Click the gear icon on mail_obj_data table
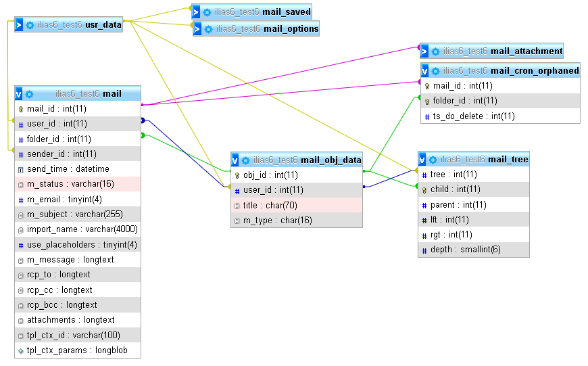588x366 pixels. pyautogui.click(x=246, y=160)
